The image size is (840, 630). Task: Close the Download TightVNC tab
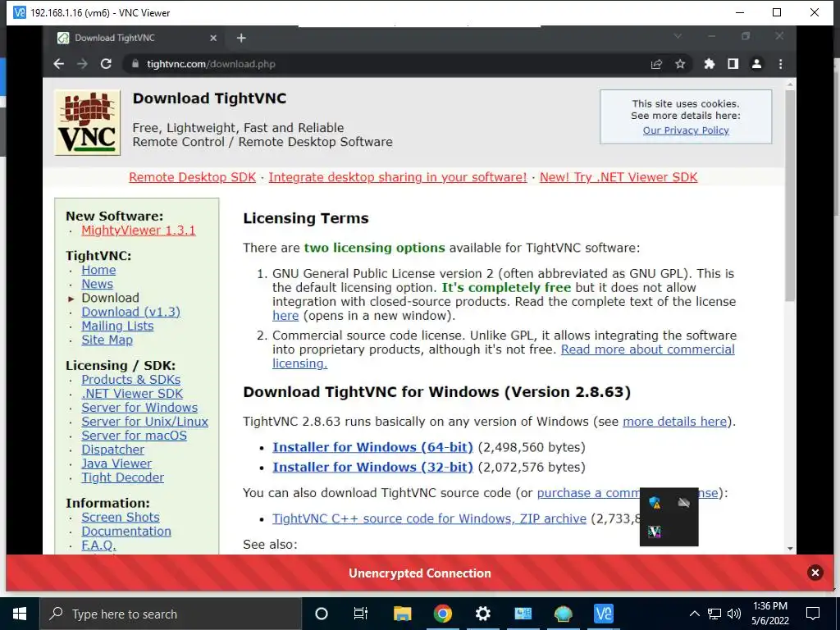click(x=213, y=38)
